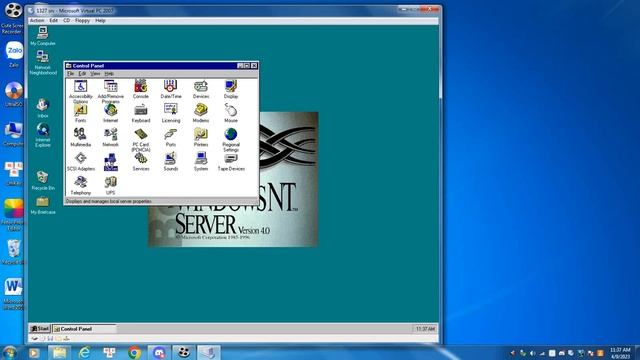This screenshot has width=640, height=360.
Task: Open the Fonts folder icon
Action: pyautogui.click(x=80, y=113)
